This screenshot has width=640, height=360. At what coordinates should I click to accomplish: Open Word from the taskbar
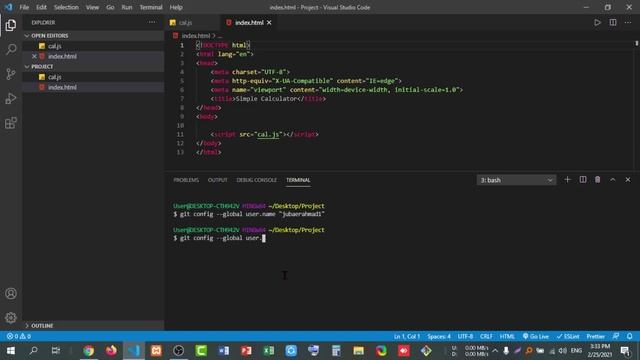(224, 351)
